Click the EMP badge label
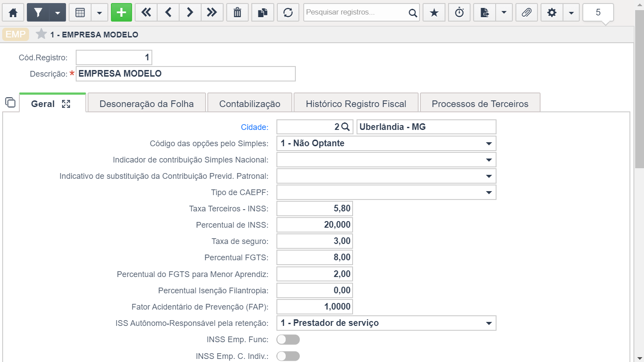 point(16,34)
